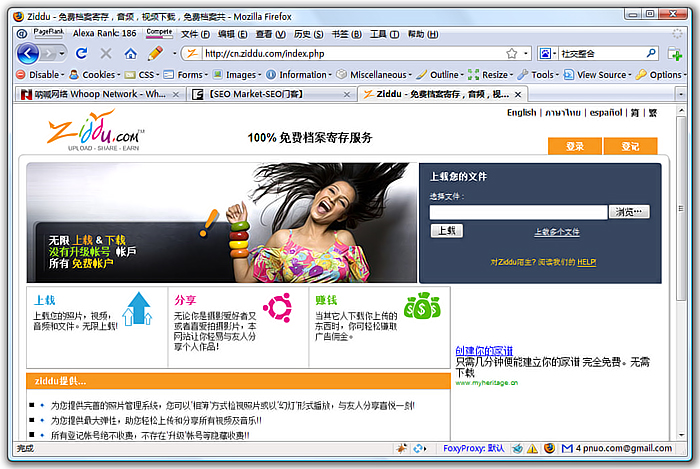700x469 pixels.
Task: Open the Information dropdown in developer toolbar
Action: point(299,75)
